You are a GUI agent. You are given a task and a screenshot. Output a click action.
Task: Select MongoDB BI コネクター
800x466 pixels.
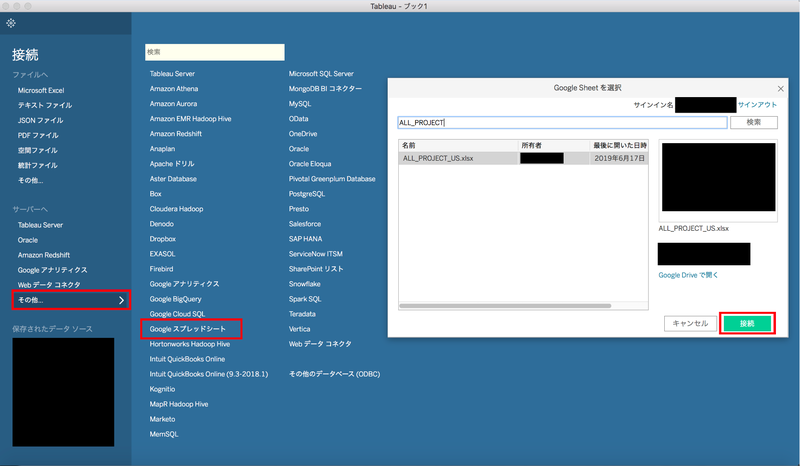point(325,89)
